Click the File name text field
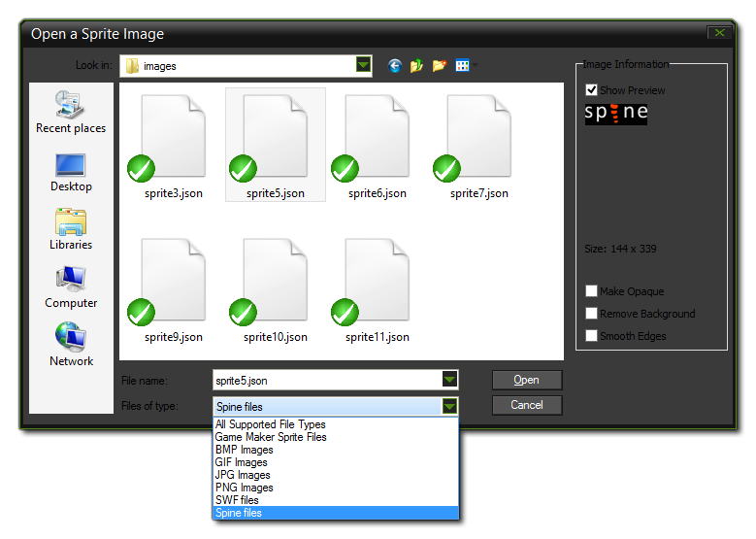756x539 pixels. coord(325,381)
